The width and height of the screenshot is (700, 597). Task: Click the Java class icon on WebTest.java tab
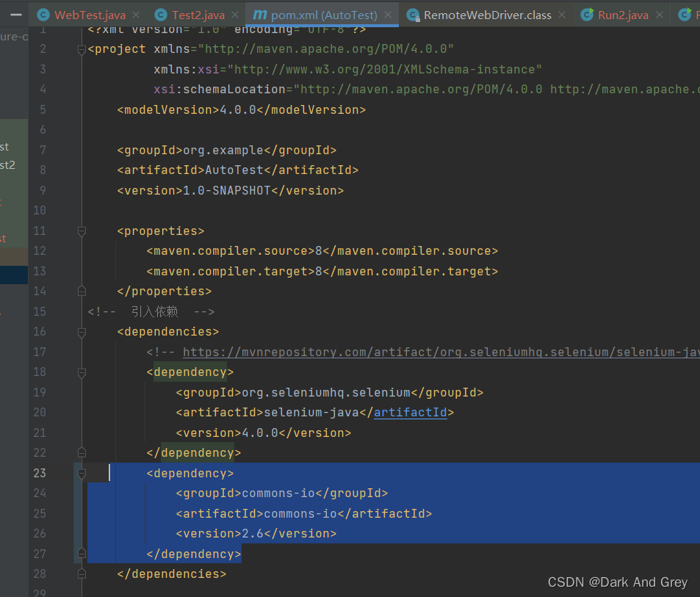tap(43, 15)
